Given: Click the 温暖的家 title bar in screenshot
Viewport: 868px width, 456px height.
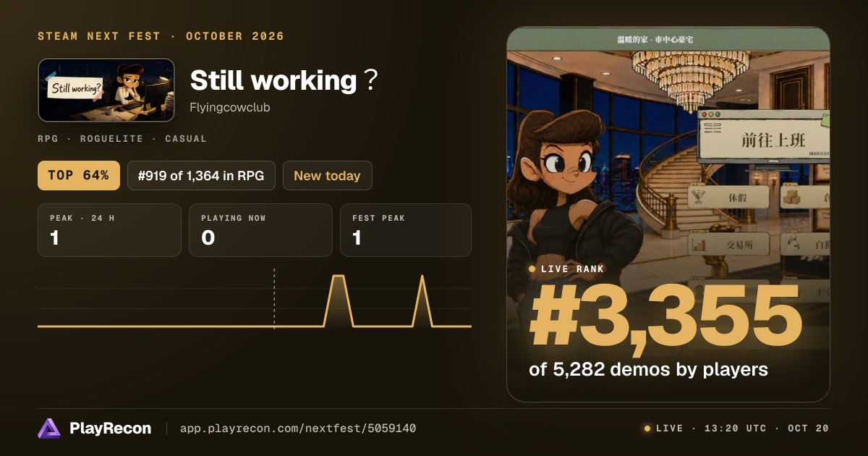Looking at the screenshot, I should [668, 39].
